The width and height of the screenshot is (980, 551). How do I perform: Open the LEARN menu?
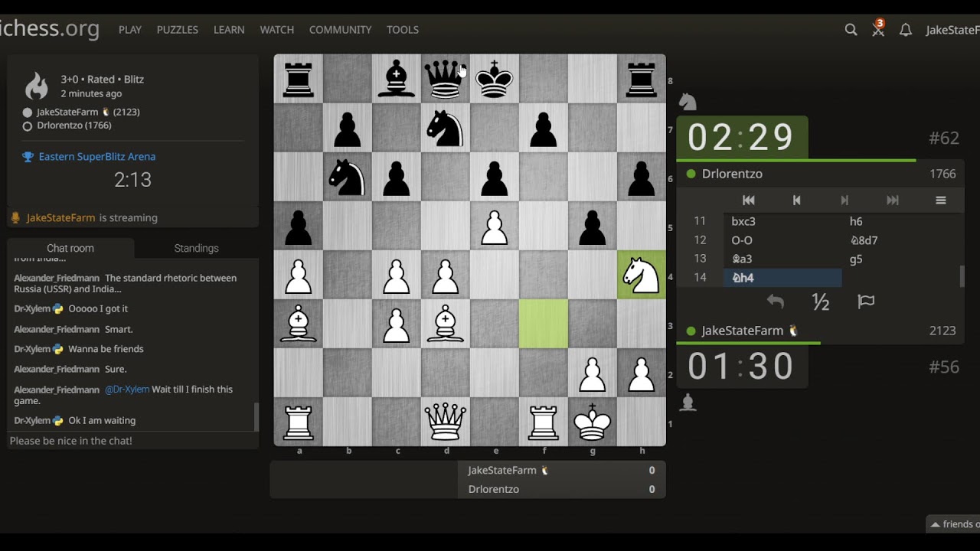[229, 30]
